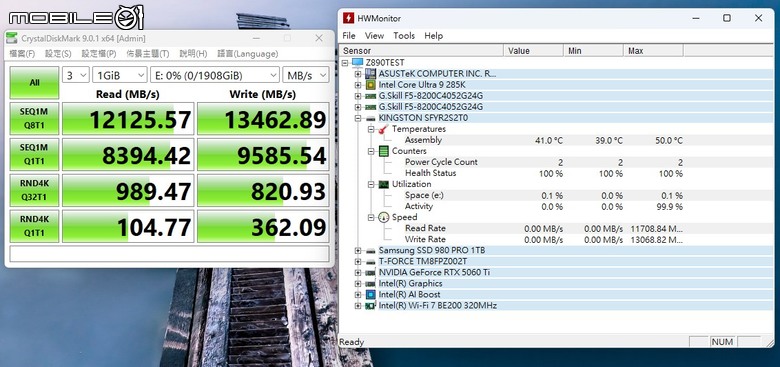Open the test size dropdown showing 1GiB
780x367 pixels.
coord(119,75)
